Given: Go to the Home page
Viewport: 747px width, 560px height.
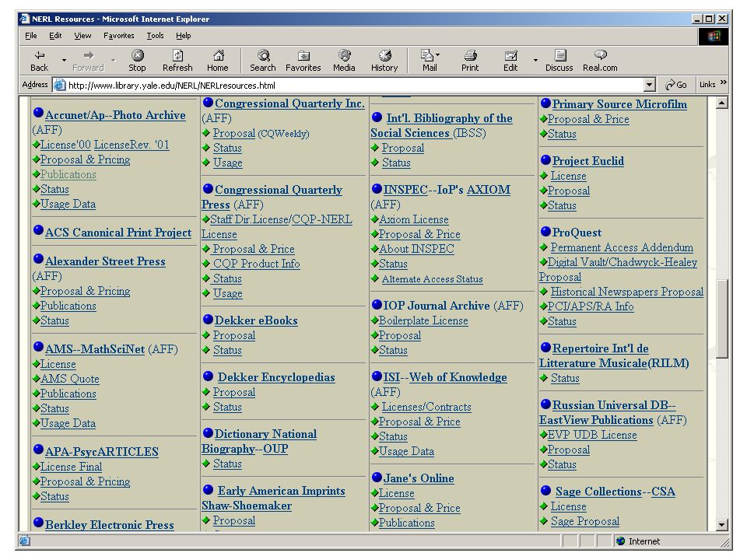Looking at the screenshot, I should [x=218, y=61].
